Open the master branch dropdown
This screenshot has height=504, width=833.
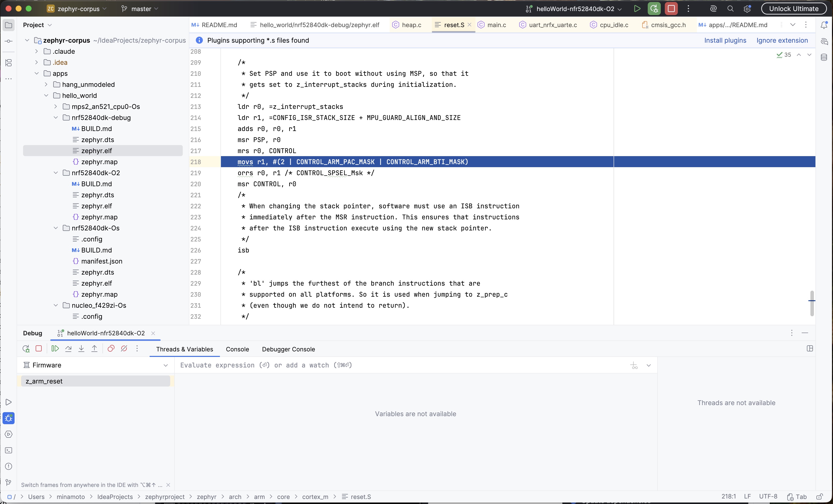pos(140,9)
